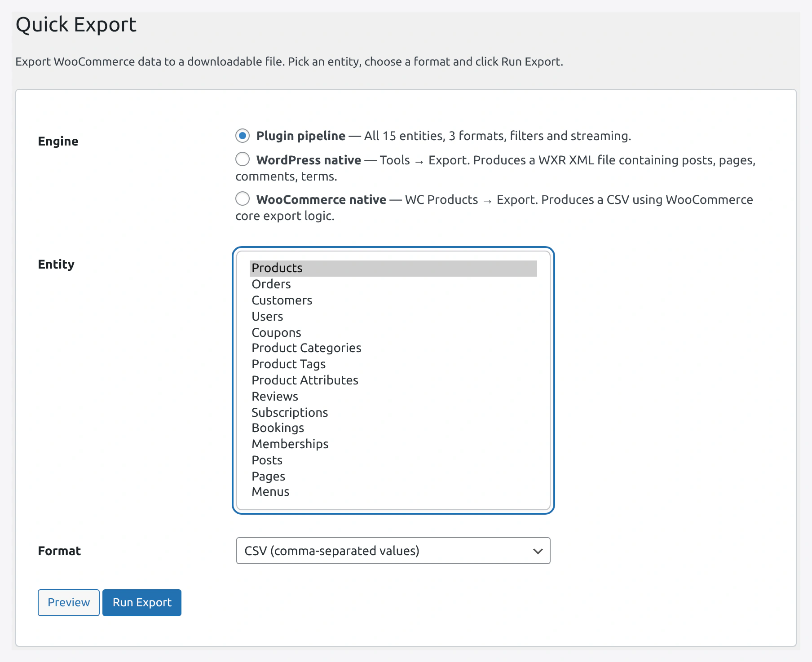
Task: Choose the Menus entity
Action: (x=393, y=492)
